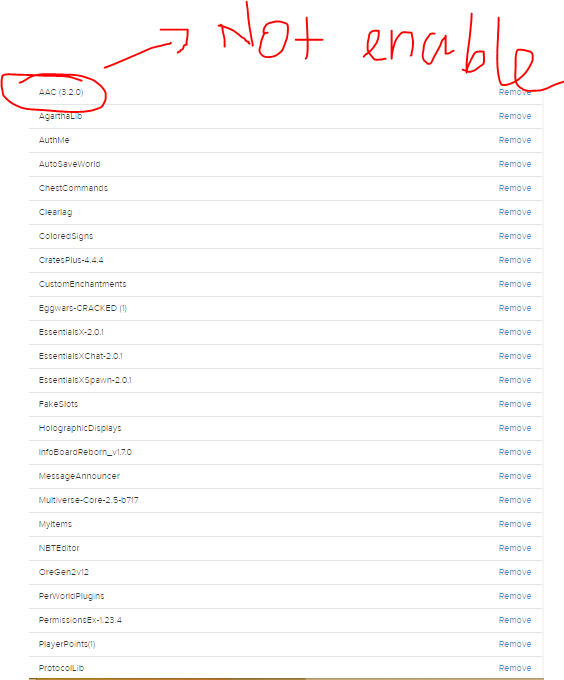
Task: Remove the CustomEnchantments plugin
Action: click(515, 284)
